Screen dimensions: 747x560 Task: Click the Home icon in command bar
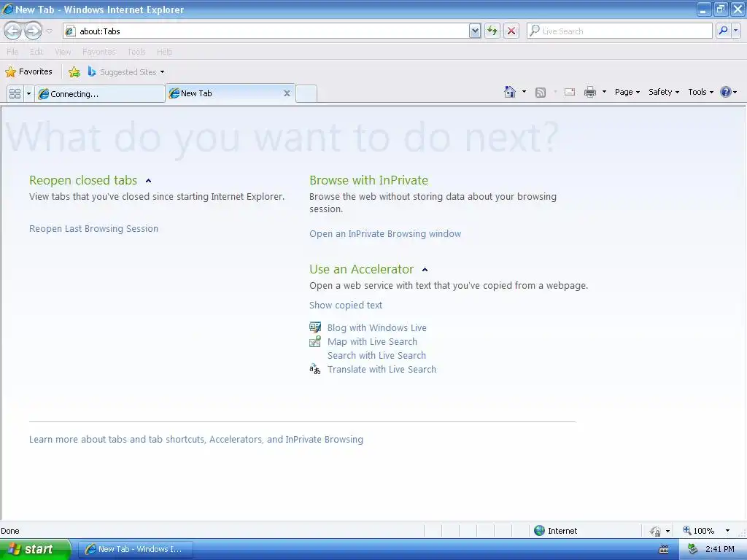[509, 92]
